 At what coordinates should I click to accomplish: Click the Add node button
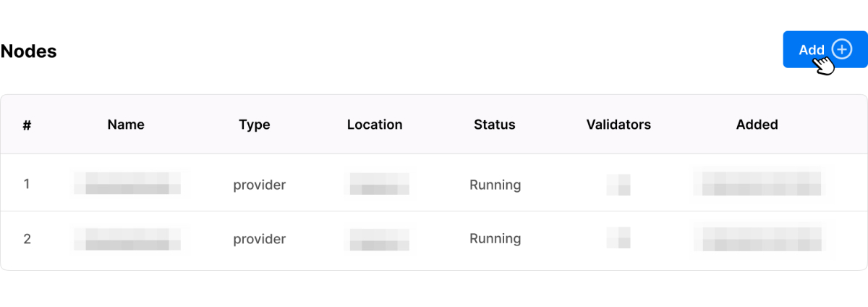click(825, 49)
